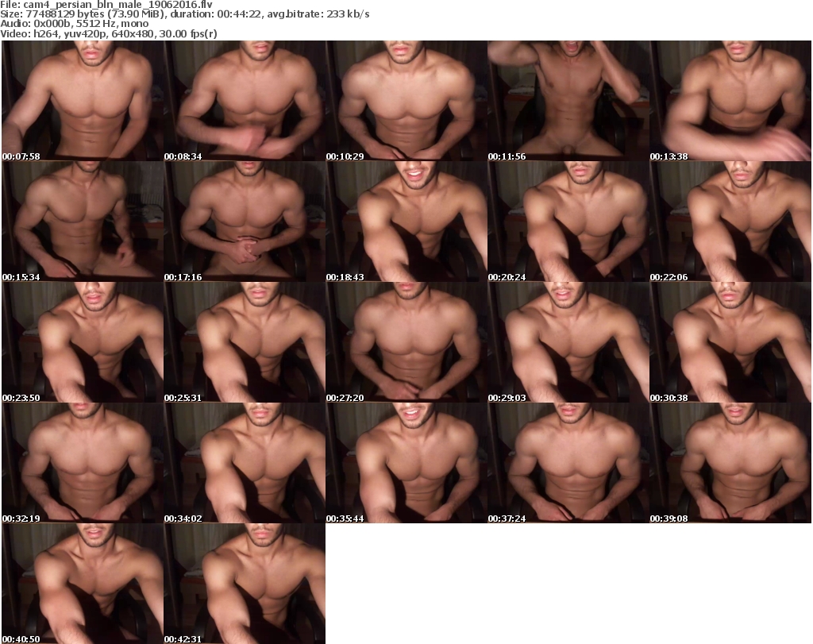Open the frame stamped 00:20:24
Screen dimensions: 813x644
[568, 222]
